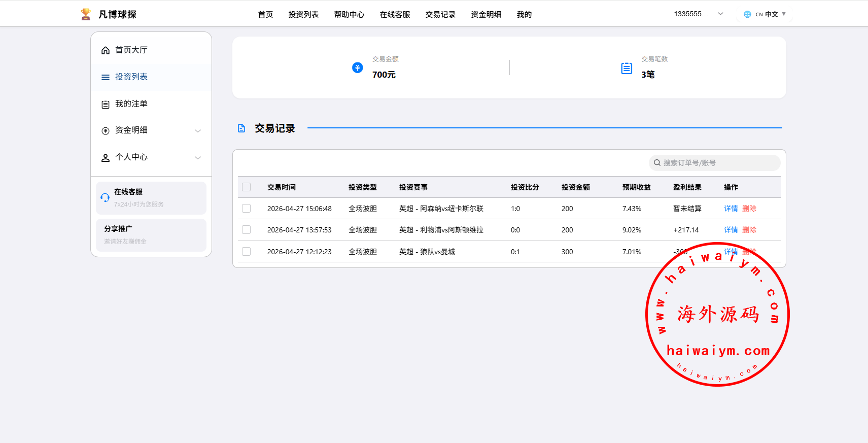
Task: Expand the 资金明细 sidebar chevron
Action: point(198,131)
